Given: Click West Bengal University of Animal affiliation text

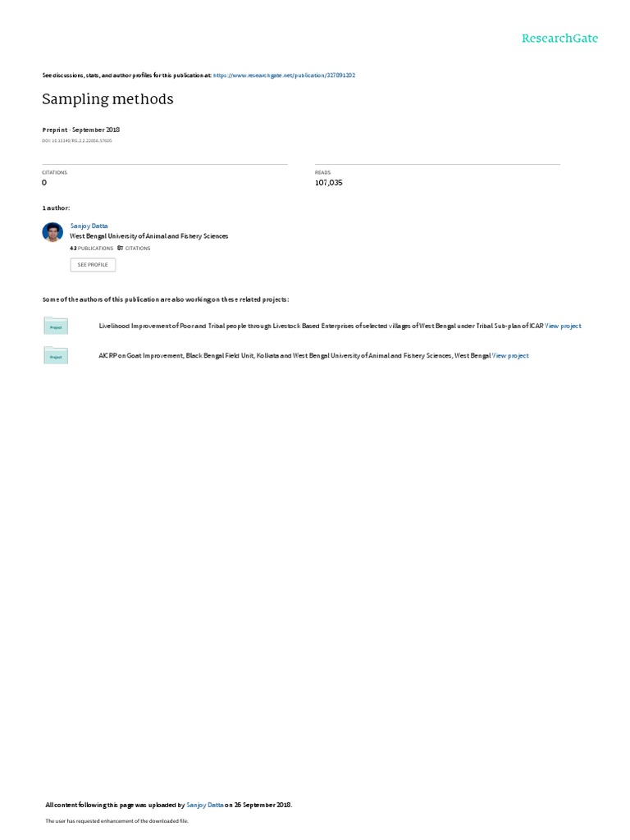Looking at the screenshot, I should pyautogui.click(x=149, y=236).
